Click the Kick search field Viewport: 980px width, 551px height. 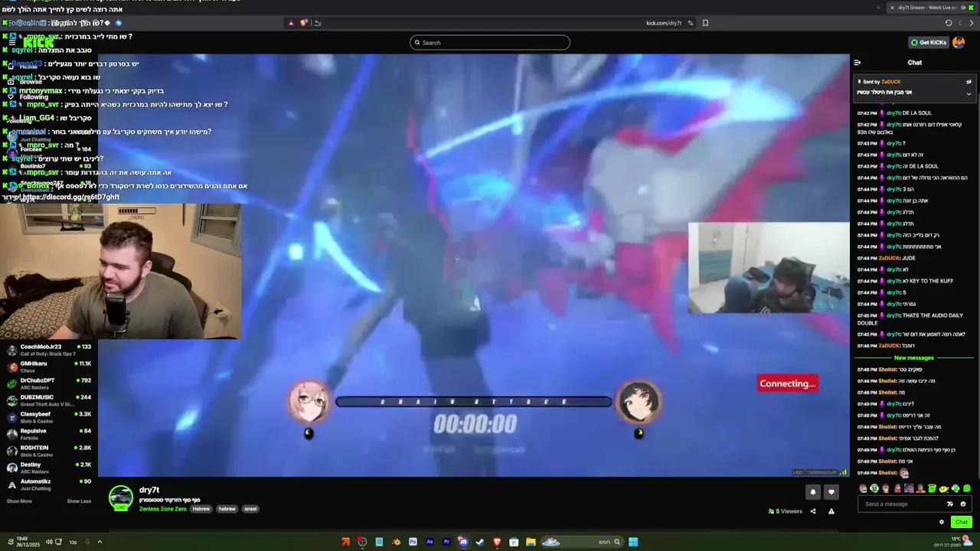click(490, 43)
